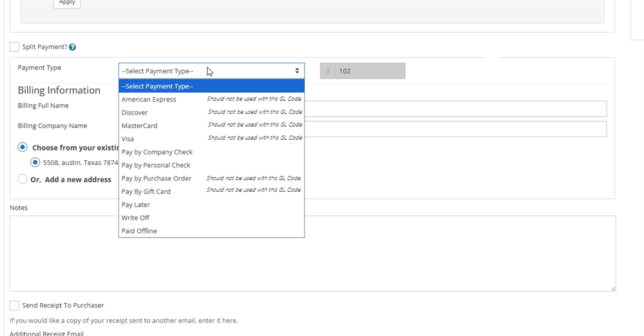Select Or, Add a new address radio
Viewport: 644px width, 336px height.
[23, 179]
